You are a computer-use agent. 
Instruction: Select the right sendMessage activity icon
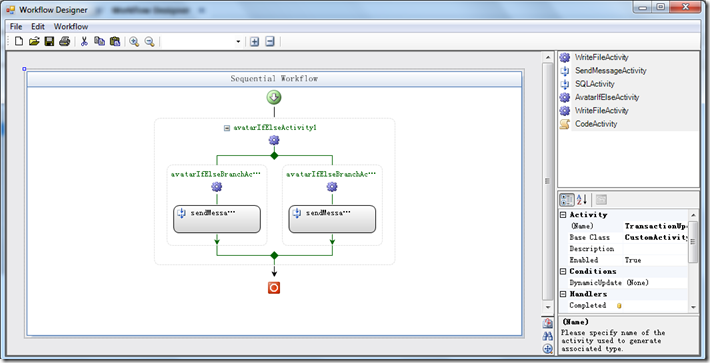pos(297,213)
